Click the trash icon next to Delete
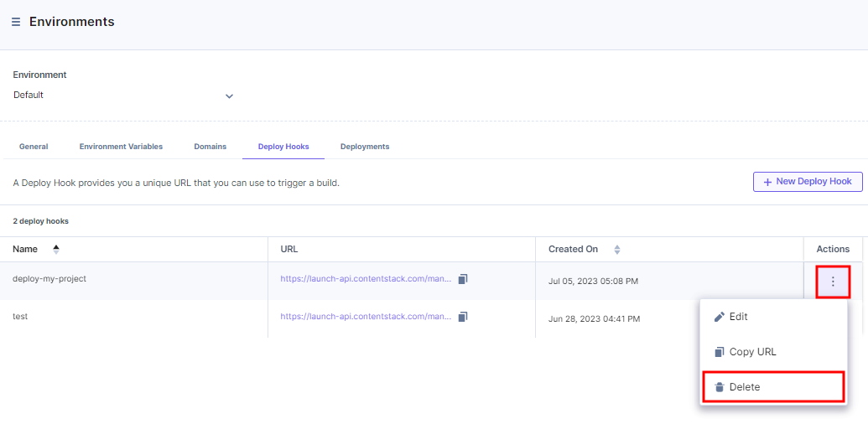 (x=719, y=387)
